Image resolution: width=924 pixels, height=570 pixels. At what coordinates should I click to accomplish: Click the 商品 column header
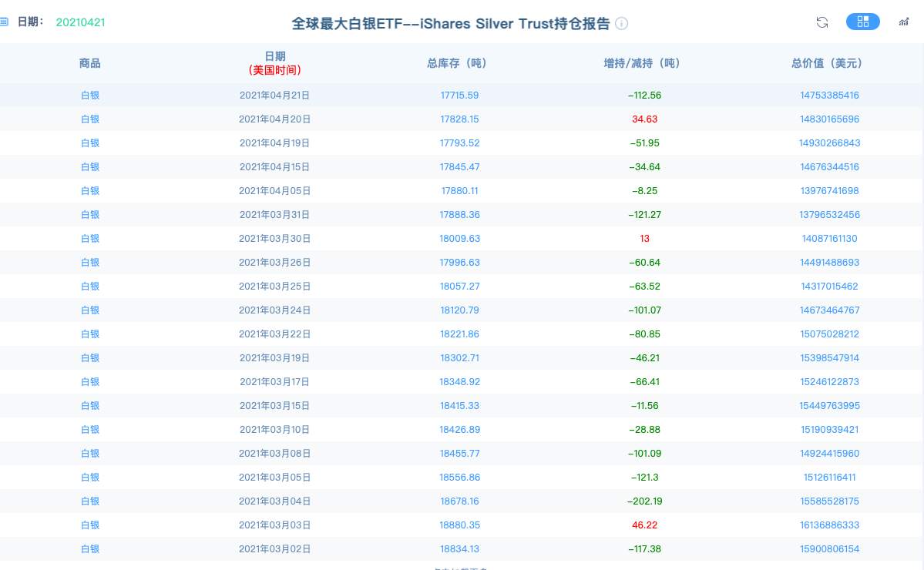click(89, 63)
